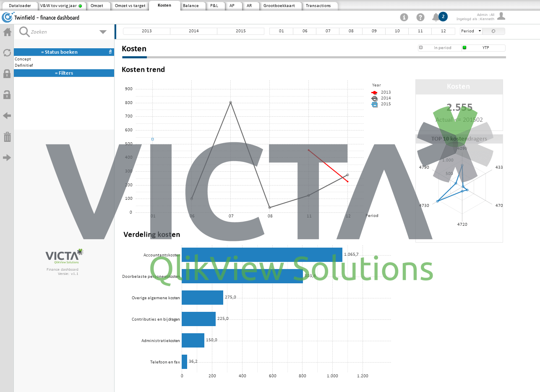
Task: Collapse the Filters section header
Action: point(64,73)
